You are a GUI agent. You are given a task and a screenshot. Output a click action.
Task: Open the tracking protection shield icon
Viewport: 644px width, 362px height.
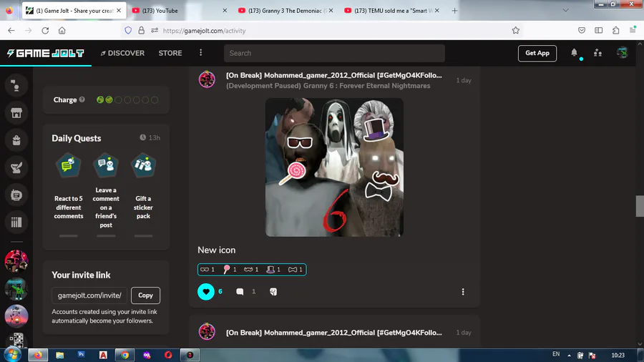click(x=128, y=30)
